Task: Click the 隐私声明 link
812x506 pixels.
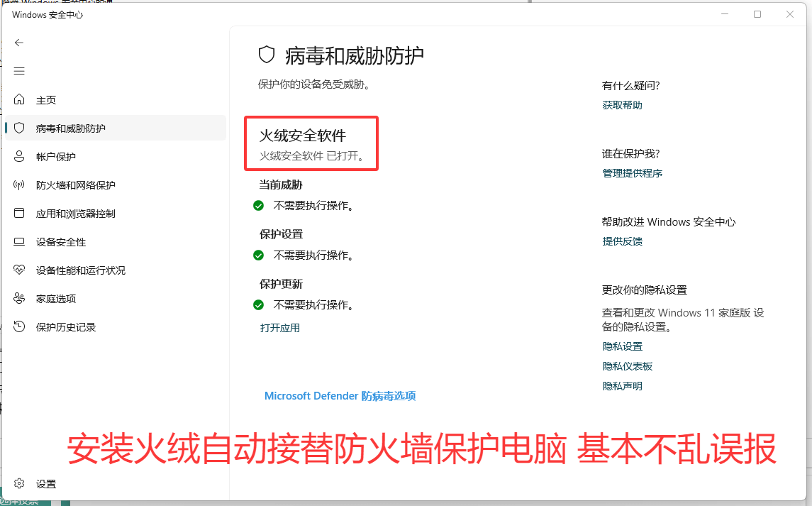Action: [x=622, y=386]
